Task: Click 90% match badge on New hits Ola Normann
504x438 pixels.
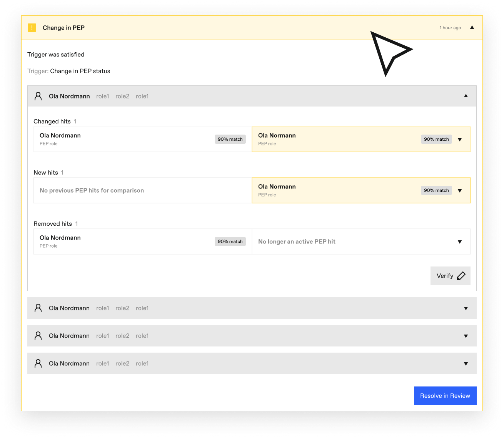Action: pyautogui.click(x=436, y=190)
